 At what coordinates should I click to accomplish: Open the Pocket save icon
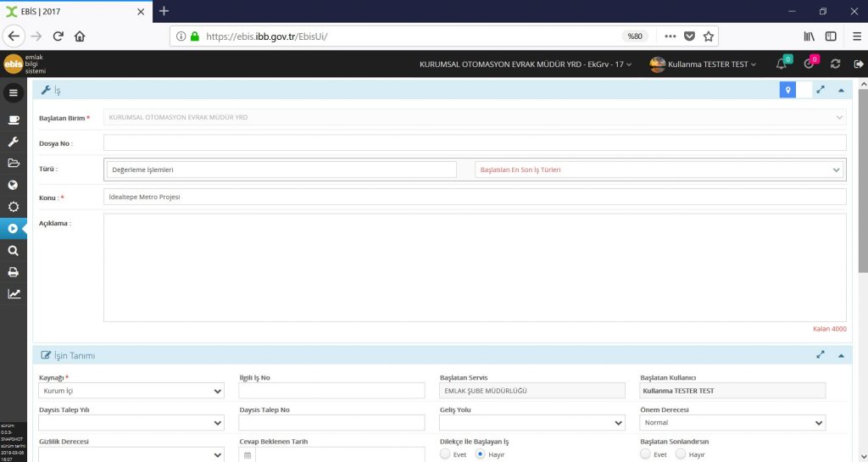click(x=689, y=36)
